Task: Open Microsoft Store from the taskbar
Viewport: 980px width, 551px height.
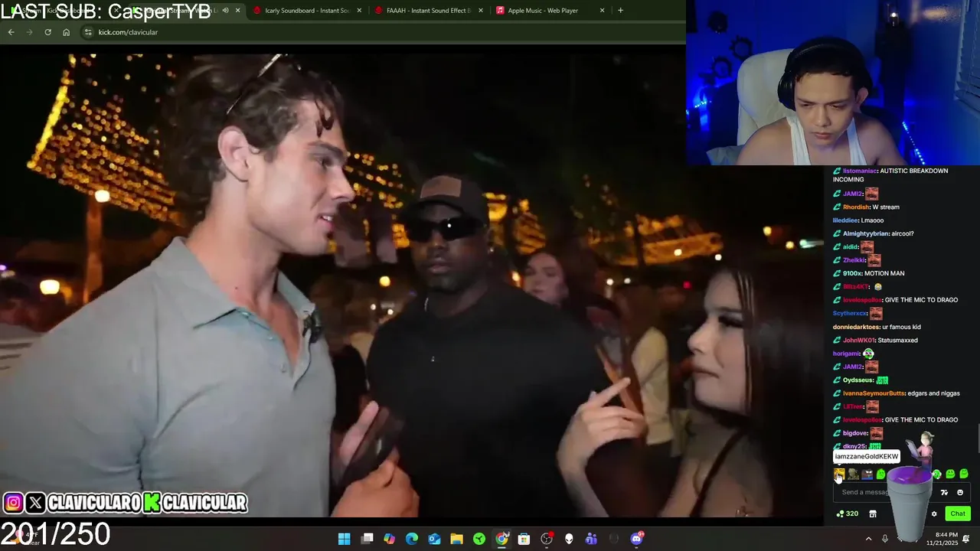Action: tap(524, 539)
